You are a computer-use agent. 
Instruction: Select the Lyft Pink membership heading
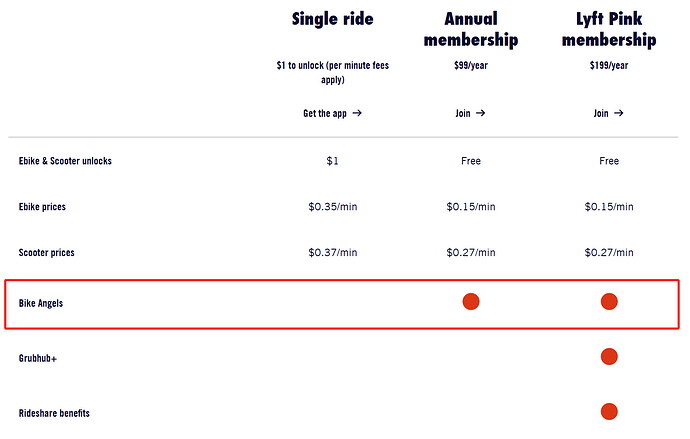click(x=608, y=29)
